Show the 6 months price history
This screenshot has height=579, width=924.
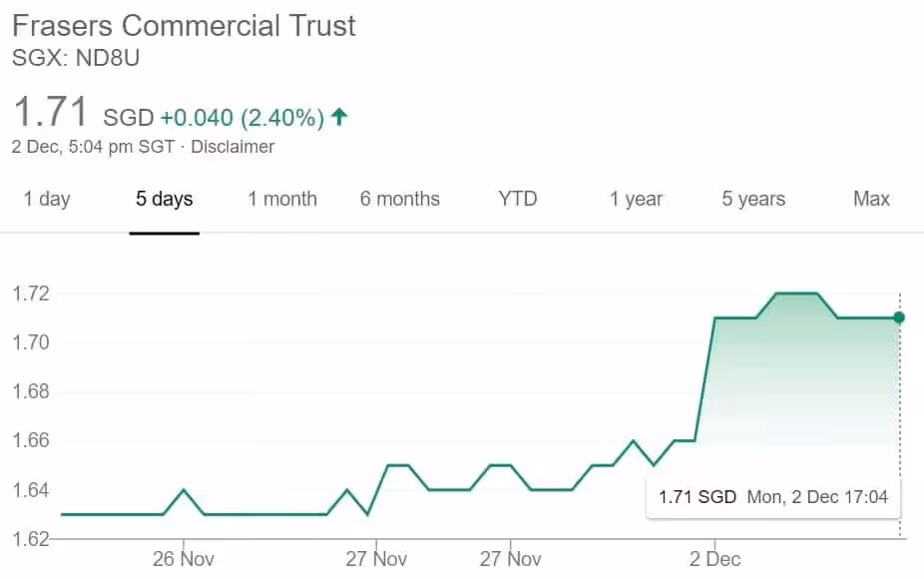pyautogui.click(x=400, y=199)
